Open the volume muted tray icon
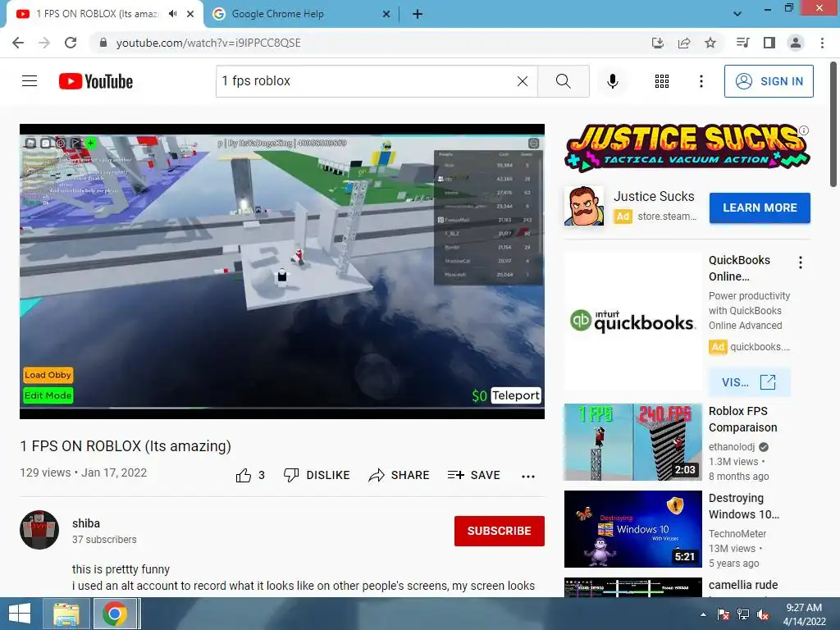 point(763,614)
